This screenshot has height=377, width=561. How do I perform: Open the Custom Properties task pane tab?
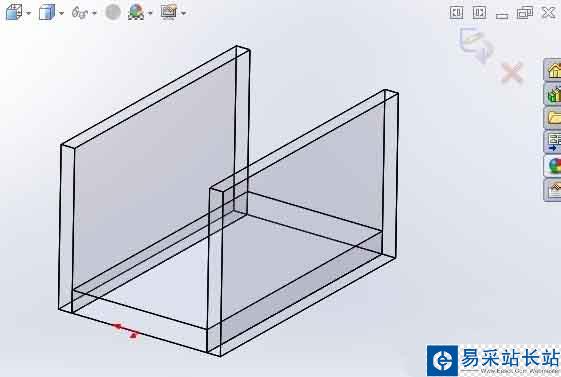point(553,190)
